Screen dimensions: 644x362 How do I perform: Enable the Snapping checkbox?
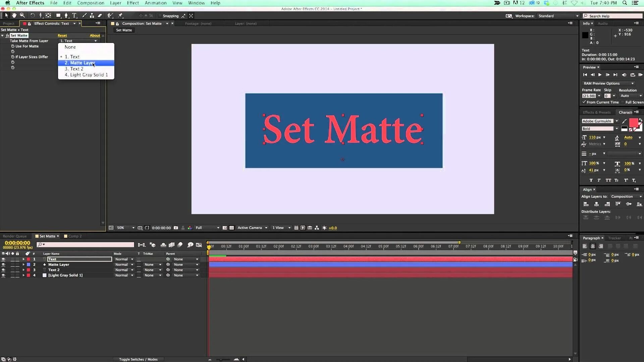click(x=160, y=16)
